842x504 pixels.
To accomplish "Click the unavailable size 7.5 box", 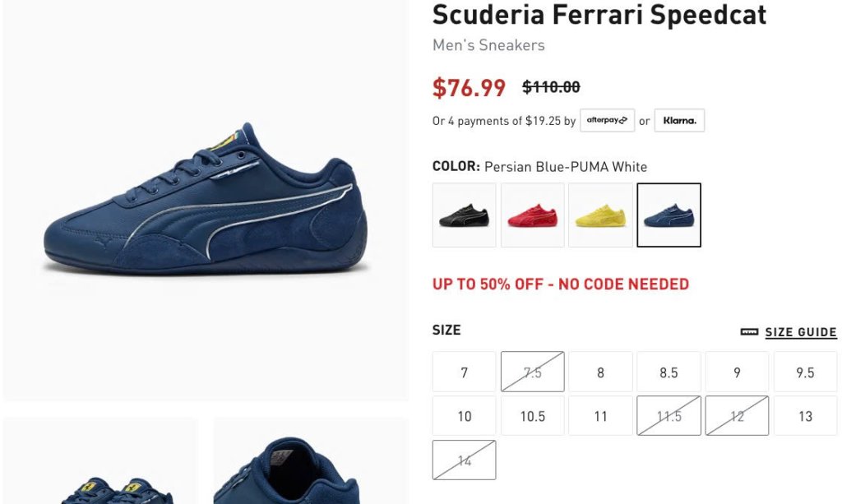I will [532, 372].
